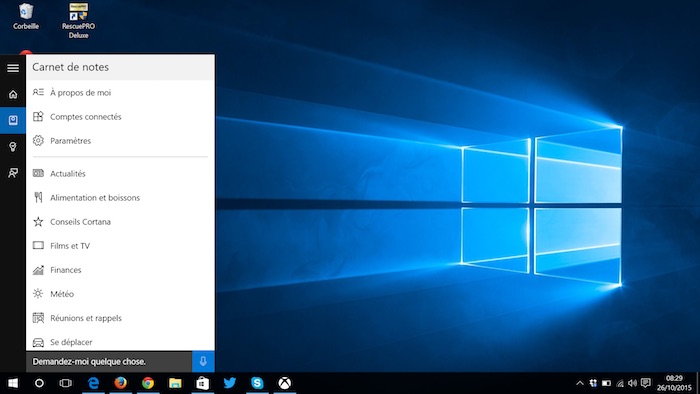Show hidden system tray icons
The height and width of the screenshot is (394, 700).
click(580, 383)
